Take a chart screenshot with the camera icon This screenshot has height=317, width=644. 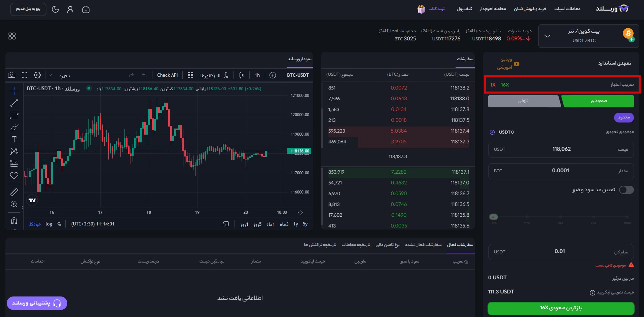(x=12, y=75)
